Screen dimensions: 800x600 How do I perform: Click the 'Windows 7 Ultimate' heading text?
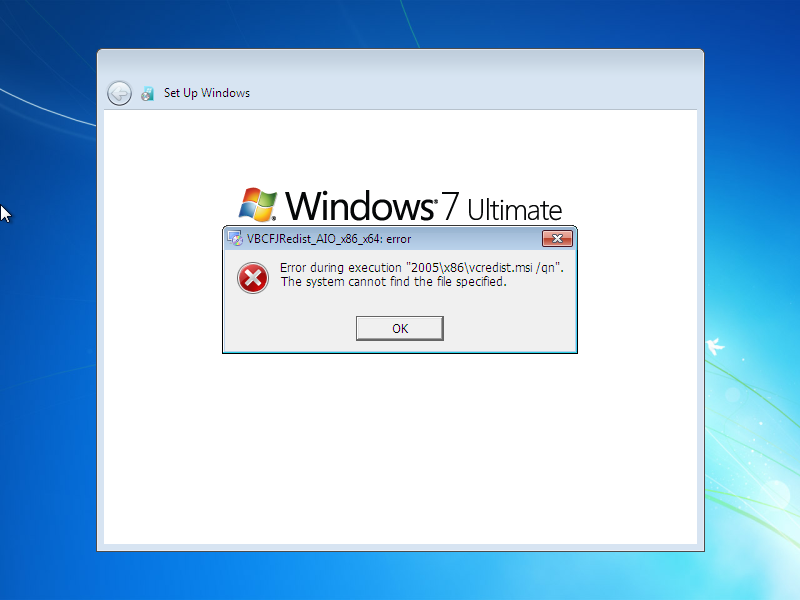pos(423,206)
